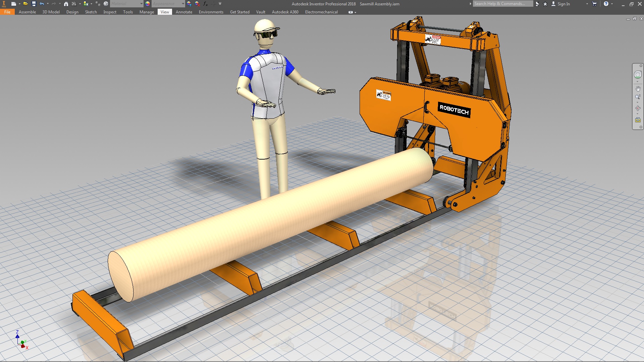Open the fx Parameters icon
Viewport: 644px width, 362px height.
tap(205, 4)
